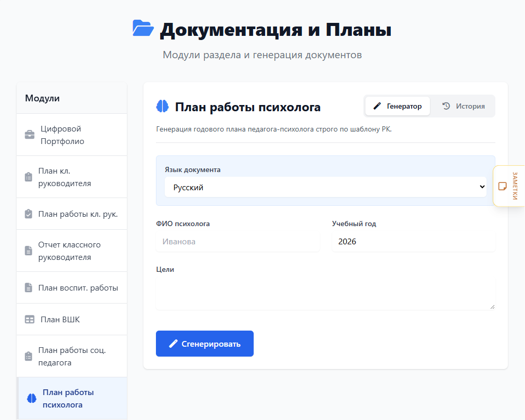
Task: Click table icon beside План ВШК
Action: (x=30, y=319)
